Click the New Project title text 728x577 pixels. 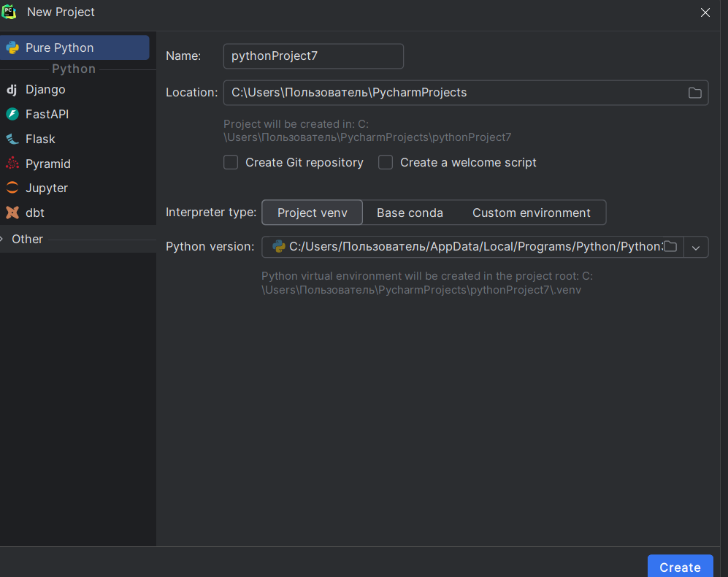61,12
